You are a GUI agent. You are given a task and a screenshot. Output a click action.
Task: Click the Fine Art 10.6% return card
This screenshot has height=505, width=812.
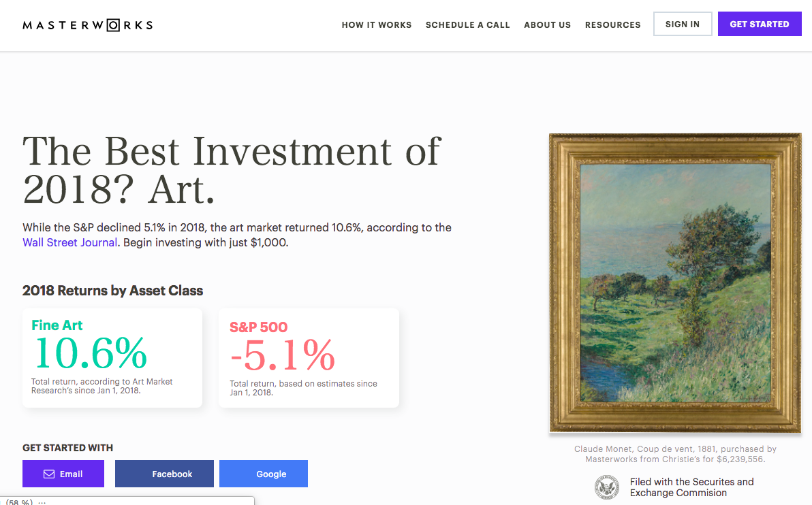[x=112, y=358]
